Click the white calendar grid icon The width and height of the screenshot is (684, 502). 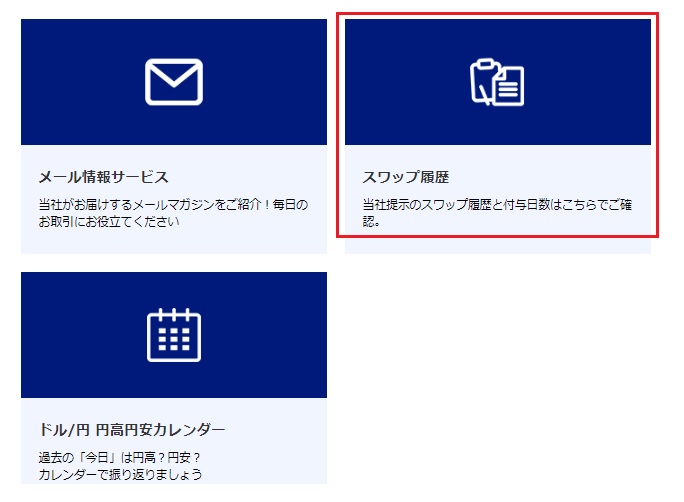click(174, 335)
